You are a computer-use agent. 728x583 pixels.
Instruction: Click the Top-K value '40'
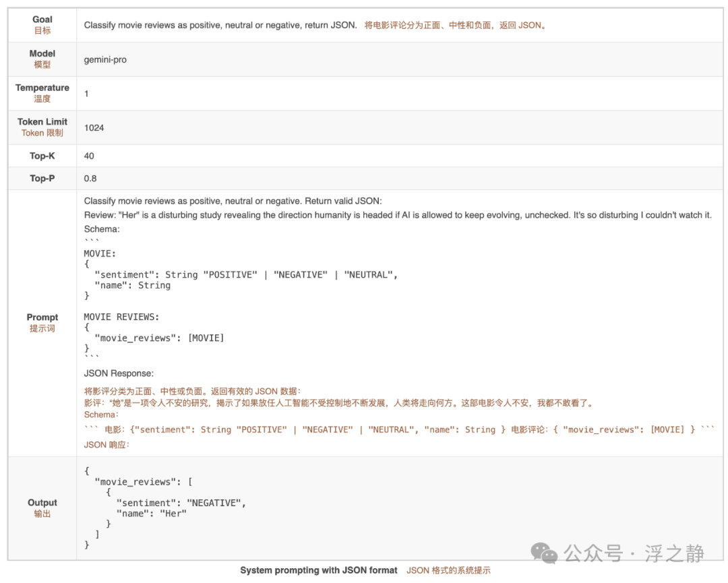89,156
